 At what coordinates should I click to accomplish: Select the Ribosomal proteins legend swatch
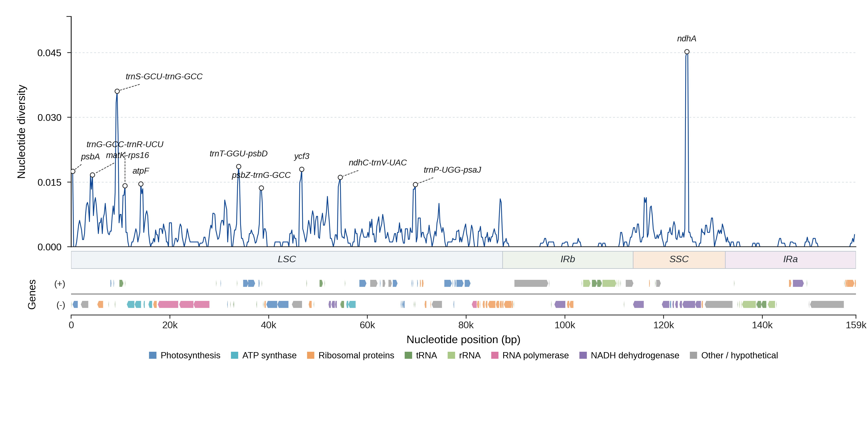tap(311, 355)
